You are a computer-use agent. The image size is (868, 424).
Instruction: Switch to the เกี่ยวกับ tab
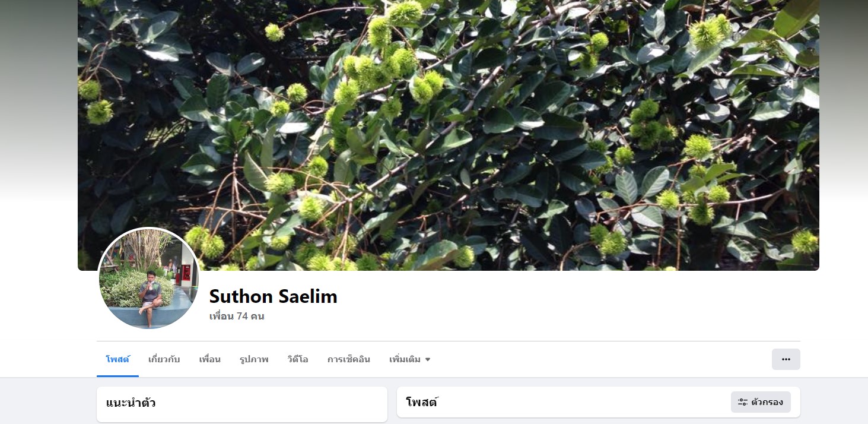[164, 359]
